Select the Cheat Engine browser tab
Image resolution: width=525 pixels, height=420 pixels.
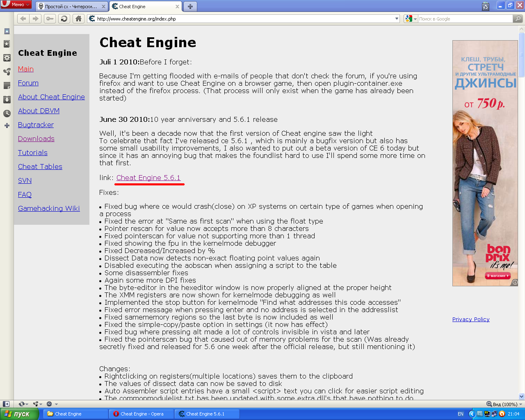(x=146, y=7)
